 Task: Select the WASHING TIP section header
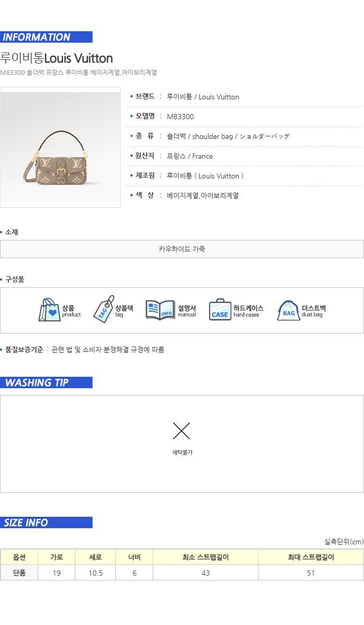point(46,382)
